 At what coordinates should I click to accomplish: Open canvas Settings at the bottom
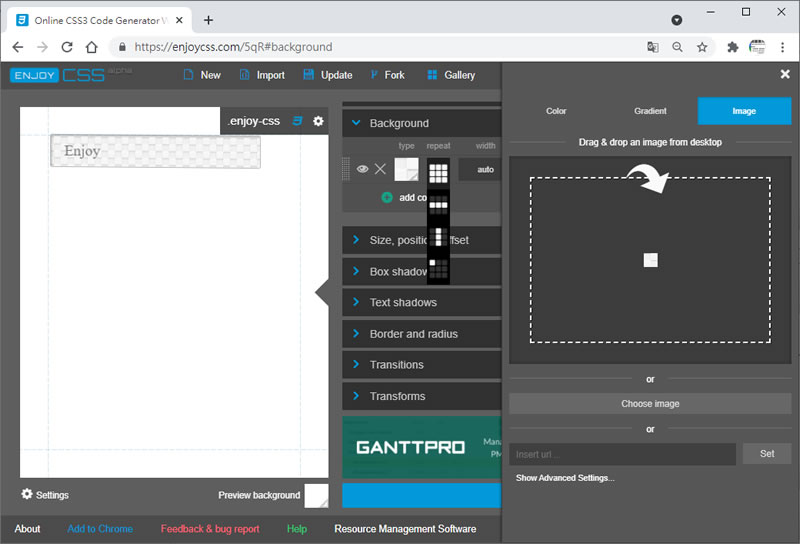[x=45, y=494]
